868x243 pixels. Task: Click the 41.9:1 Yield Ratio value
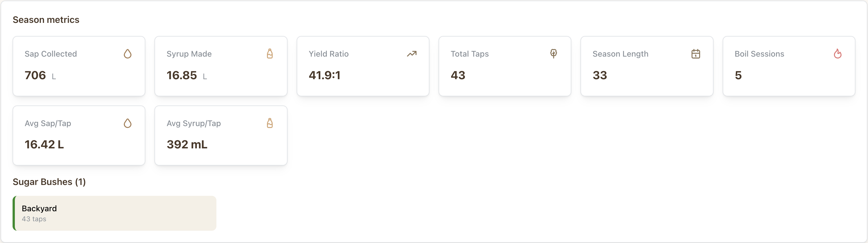[324, 75]
